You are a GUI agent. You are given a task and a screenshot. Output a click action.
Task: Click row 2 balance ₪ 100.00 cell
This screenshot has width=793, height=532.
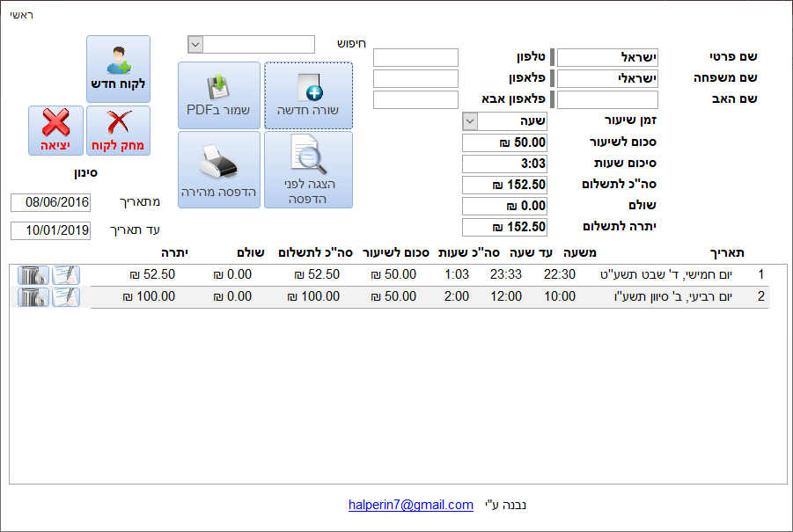click(149, 296)
